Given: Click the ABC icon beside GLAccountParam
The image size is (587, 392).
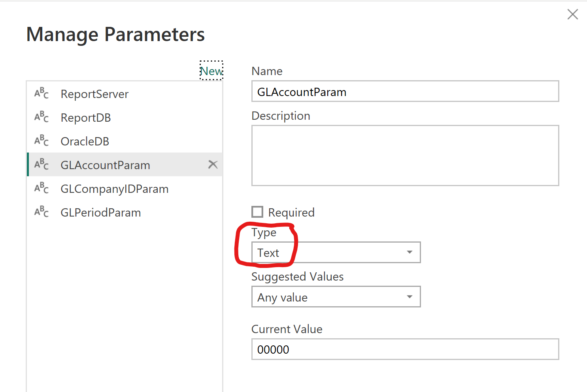Looking at the screenshot, I should pyautogui.click(x=42, y=164).
